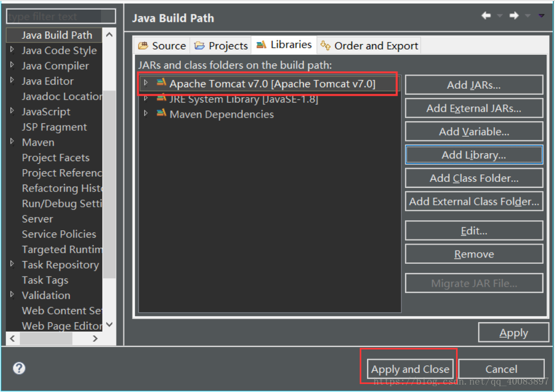Click the Add External JARs... button
This screenshot has height=392, width=555.
click(x=474, y=109)
